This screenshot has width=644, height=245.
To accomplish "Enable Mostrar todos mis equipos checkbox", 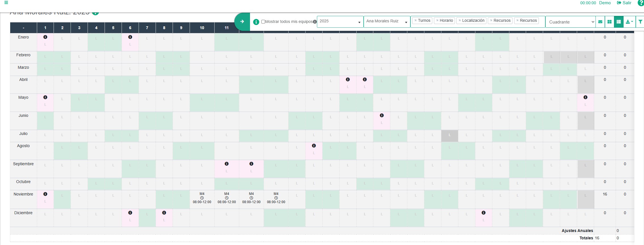I will click(263, 22).
